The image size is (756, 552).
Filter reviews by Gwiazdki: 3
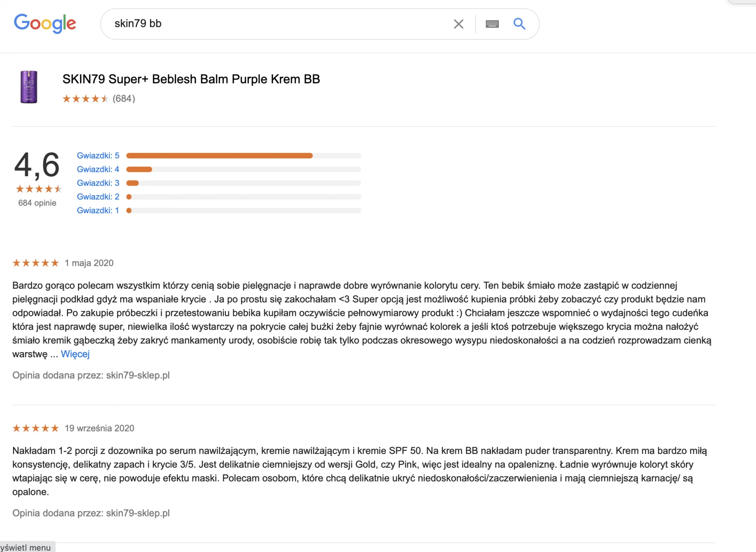point(98,183)
